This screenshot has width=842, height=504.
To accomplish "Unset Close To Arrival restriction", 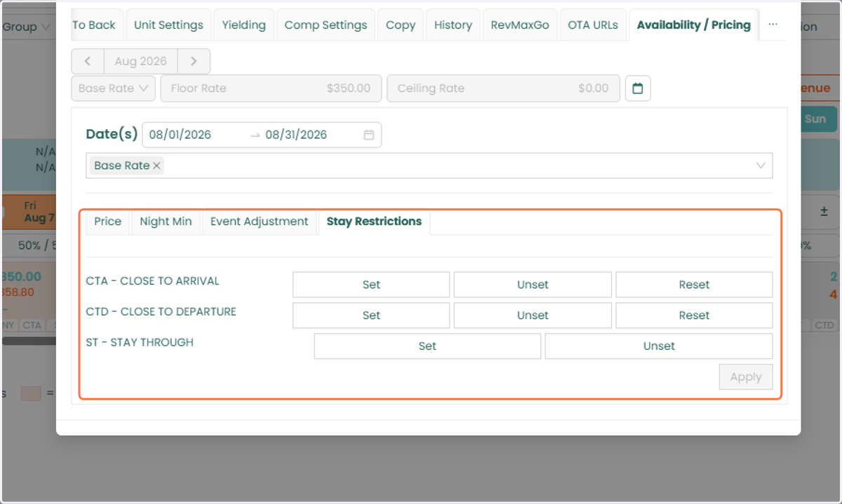I will [x=533, y=285].
